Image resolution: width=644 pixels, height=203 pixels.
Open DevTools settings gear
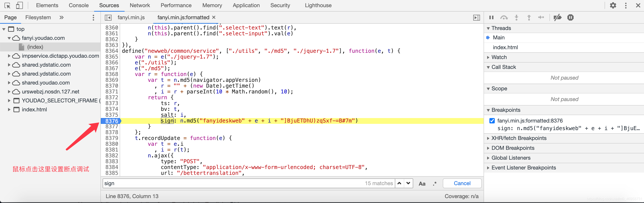click(613, 5)
